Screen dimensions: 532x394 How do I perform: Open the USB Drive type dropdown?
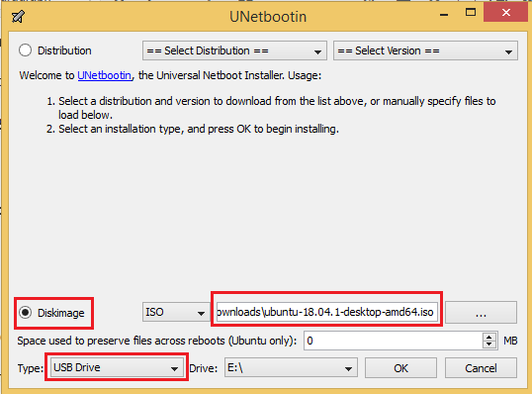[116, 367]
